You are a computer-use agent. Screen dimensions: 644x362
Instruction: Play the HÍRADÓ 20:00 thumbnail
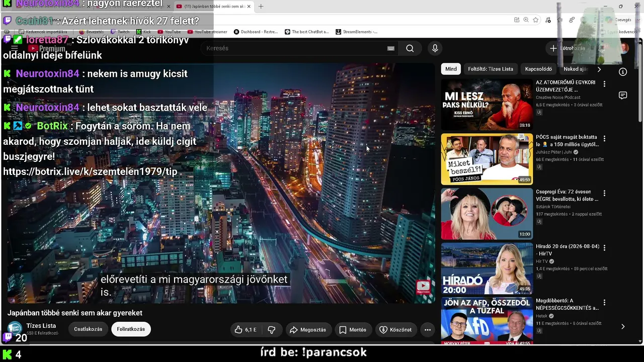pos(487,268)
